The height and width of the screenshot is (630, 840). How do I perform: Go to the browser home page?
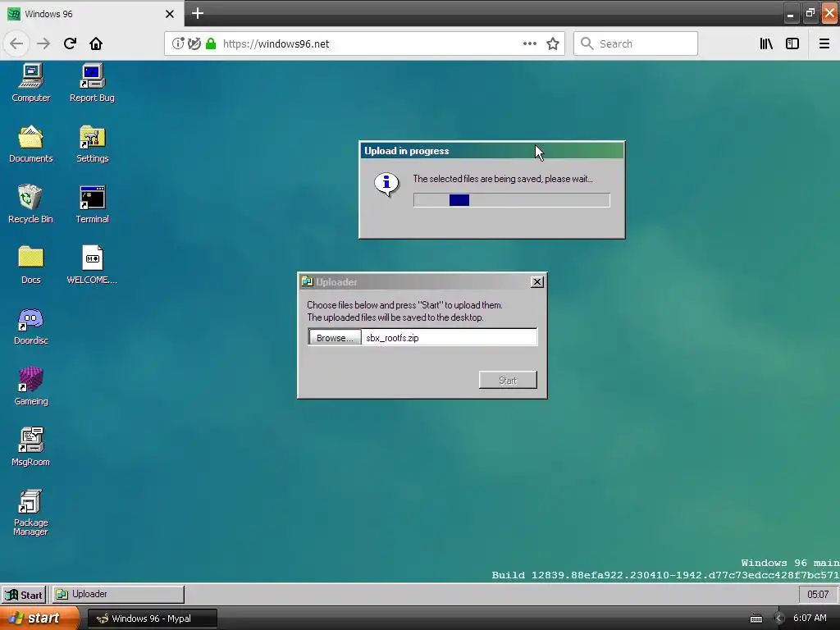point(96,43)
